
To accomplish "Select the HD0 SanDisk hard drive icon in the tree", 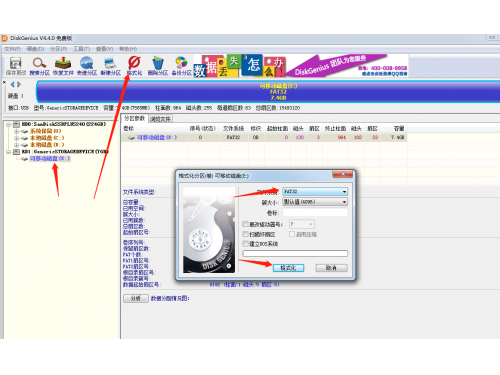I will (16, 124).
